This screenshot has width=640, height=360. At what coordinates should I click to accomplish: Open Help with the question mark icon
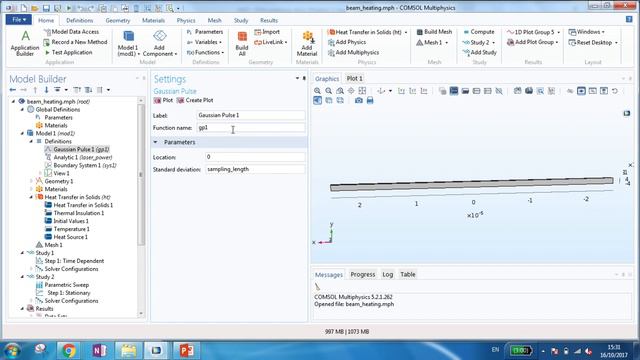click(x=629, y=19)
